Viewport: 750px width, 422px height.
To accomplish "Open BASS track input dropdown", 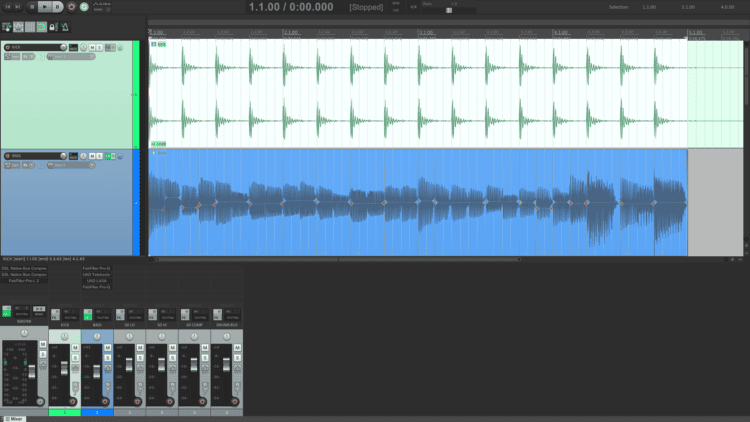I will coord(71,165).
